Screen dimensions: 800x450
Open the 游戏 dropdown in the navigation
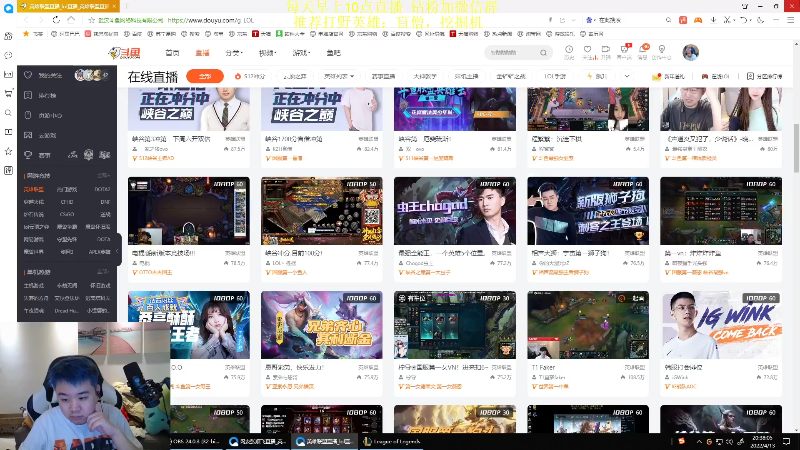301,53
